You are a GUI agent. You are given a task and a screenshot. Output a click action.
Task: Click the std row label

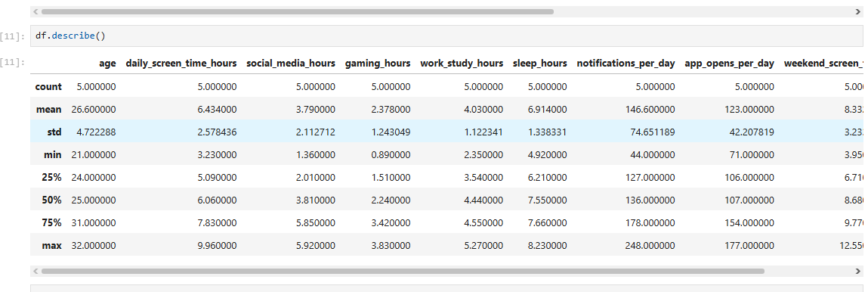pos(54,132)
